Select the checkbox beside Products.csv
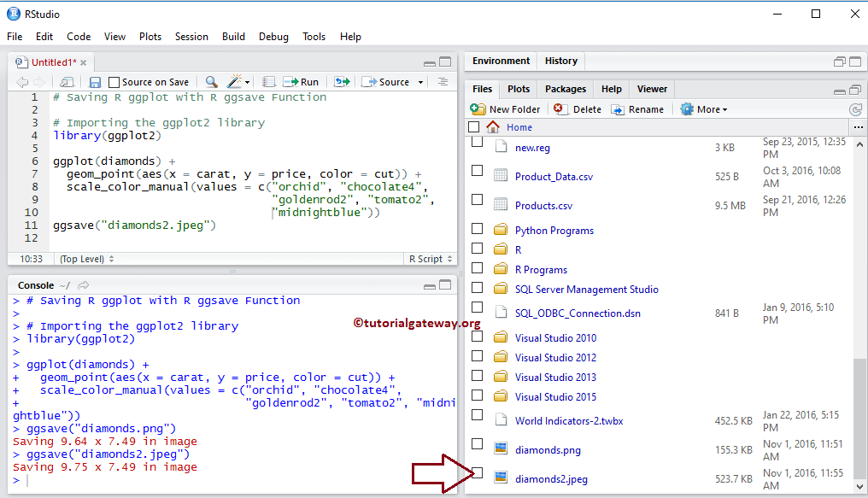The height and width of the screenshot is (498, 868). coord(477,200)
